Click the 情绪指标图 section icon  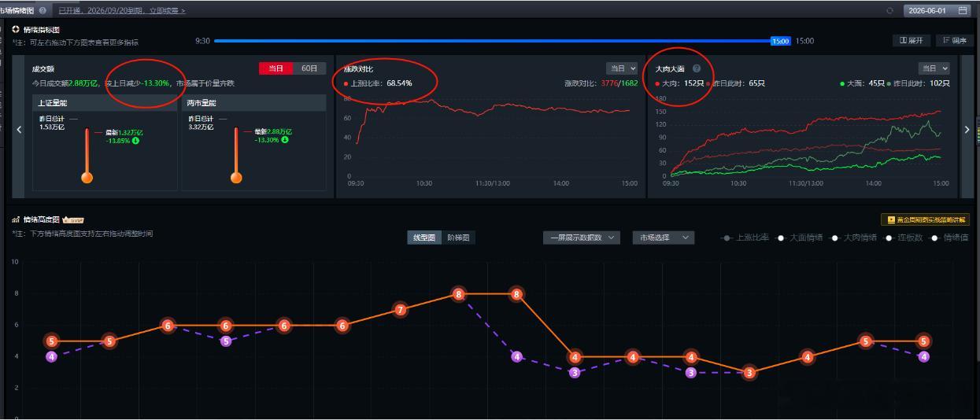point(16,29)
